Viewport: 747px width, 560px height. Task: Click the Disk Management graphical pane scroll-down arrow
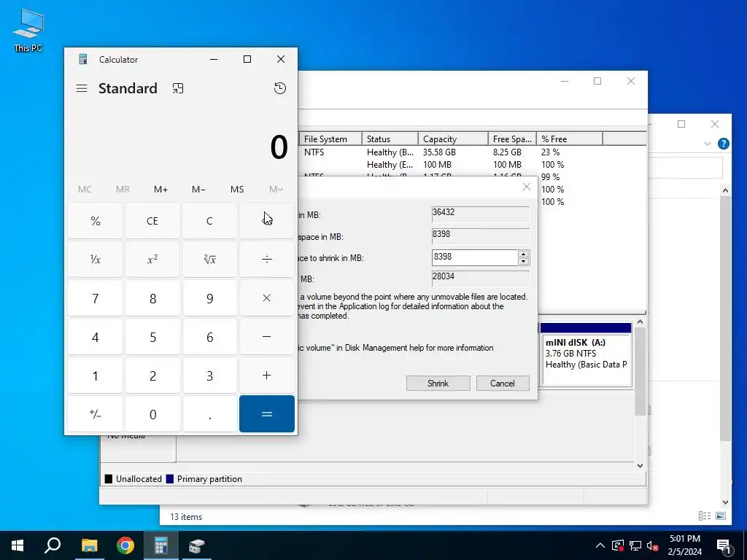click(640, 466)
